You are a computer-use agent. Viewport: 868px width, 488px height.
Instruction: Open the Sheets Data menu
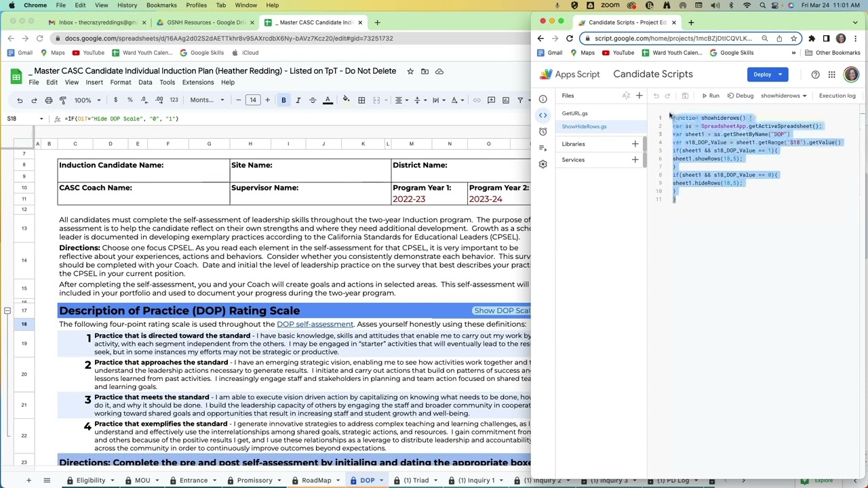coord(145,82)
